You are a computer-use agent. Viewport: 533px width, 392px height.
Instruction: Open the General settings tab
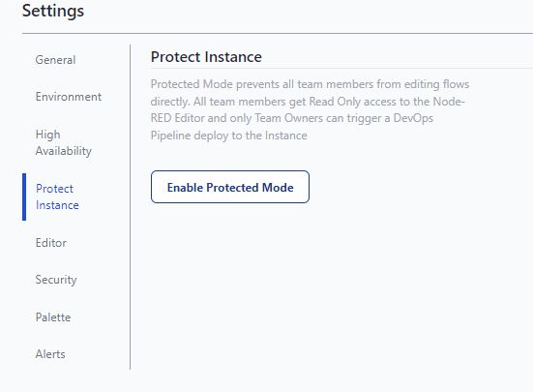[x=55, y=60]
